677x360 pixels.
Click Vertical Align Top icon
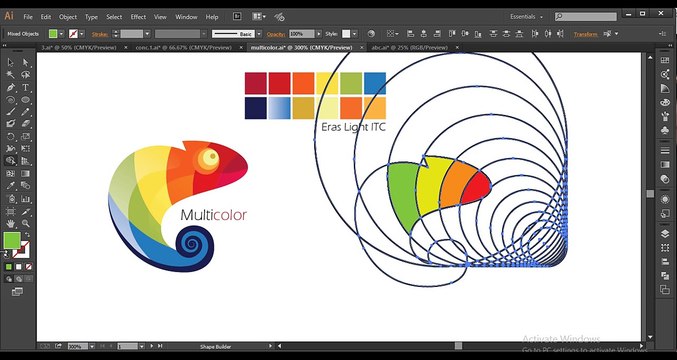click(452, 34)
